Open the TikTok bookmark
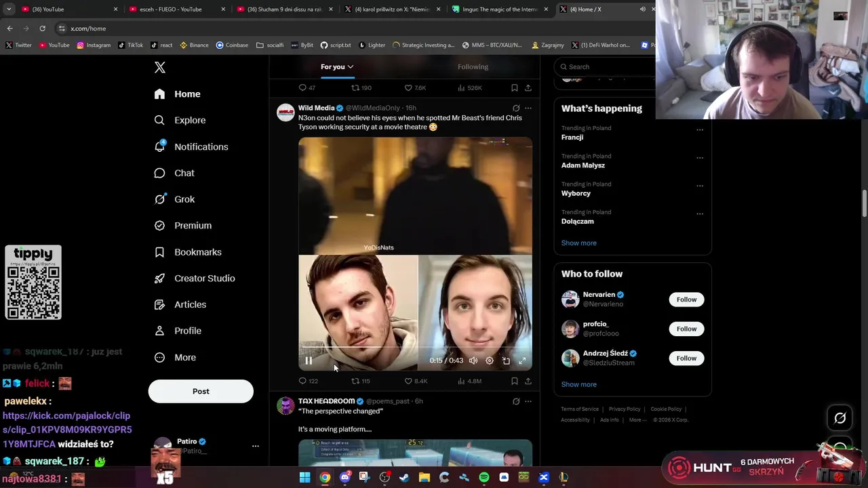Viewport: 868px width, 488px height. pos(130,45)
